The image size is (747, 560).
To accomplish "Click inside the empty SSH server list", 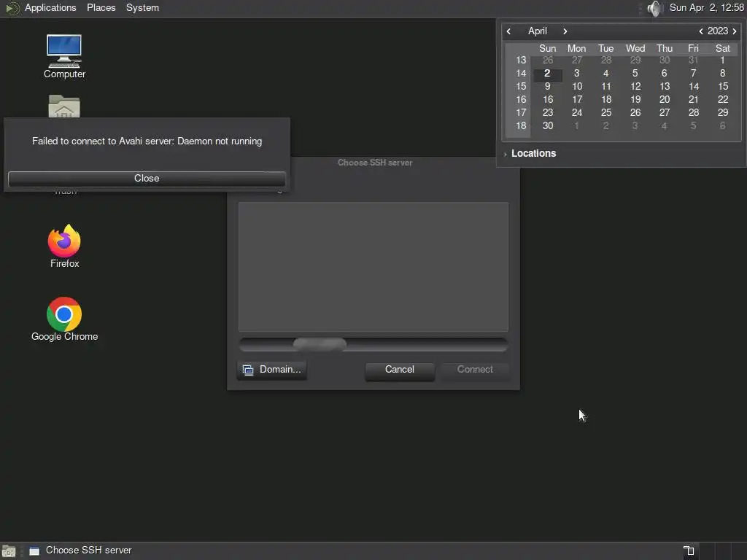I will click(x=373, y=267).
